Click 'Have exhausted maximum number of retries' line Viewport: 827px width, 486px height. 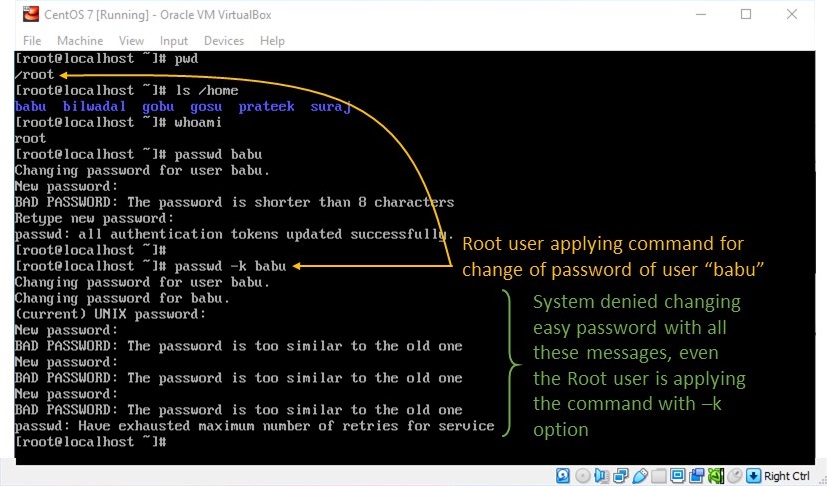pos(254,426)
